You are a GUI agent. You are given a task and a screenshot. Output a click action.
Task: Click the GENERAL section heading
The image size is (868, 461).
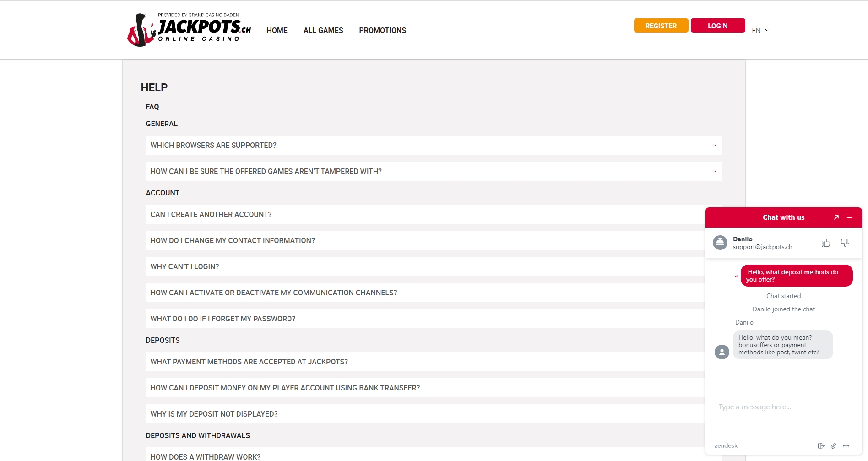point(162,124)
